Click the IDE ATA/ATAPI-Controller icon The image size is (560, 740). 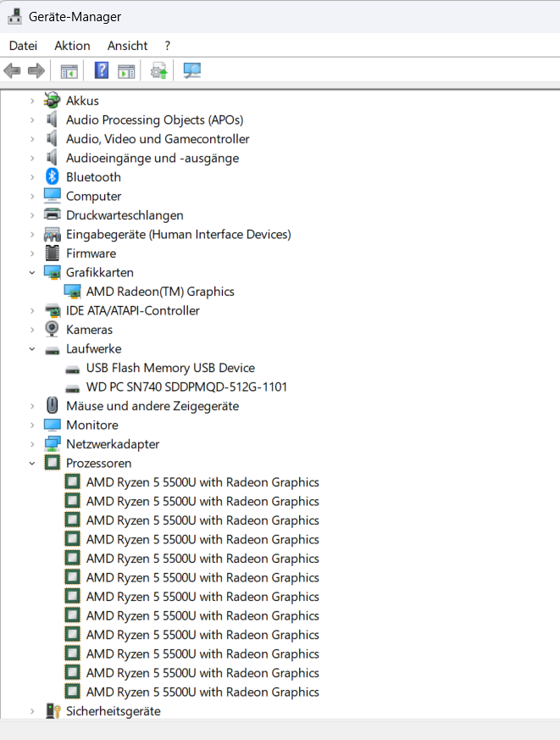[52, 310]
